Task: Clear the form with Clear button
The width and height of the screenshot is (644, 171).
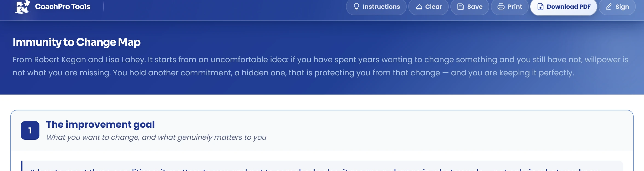Action: (428, 7)
